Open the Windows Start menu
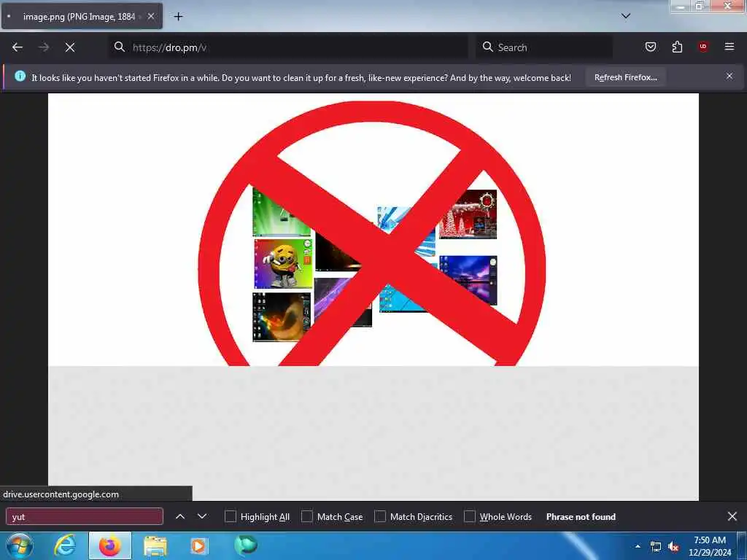This screenshot has height=560, width=747. coord(20,545)
